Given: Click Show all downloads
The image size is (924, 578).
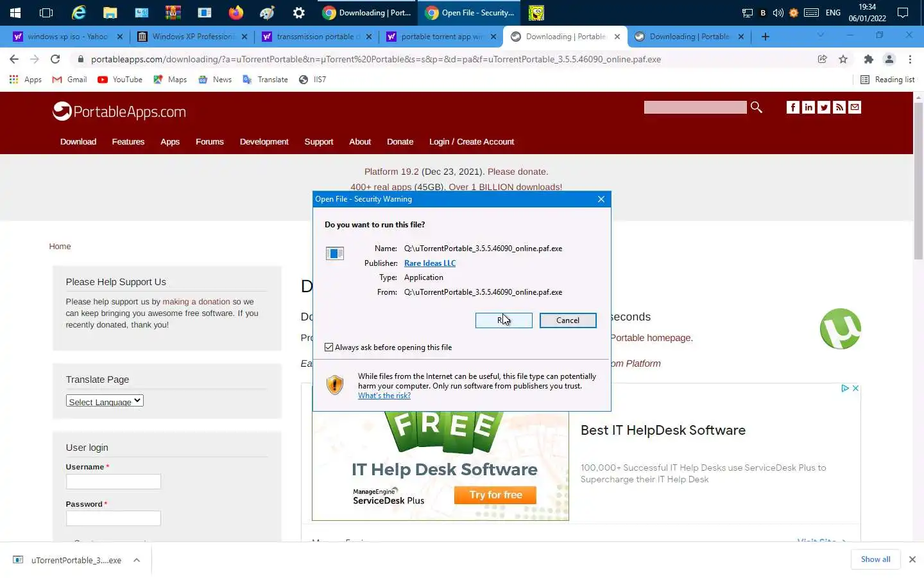Looking at the screenshot, I should (x=876, y=559).
